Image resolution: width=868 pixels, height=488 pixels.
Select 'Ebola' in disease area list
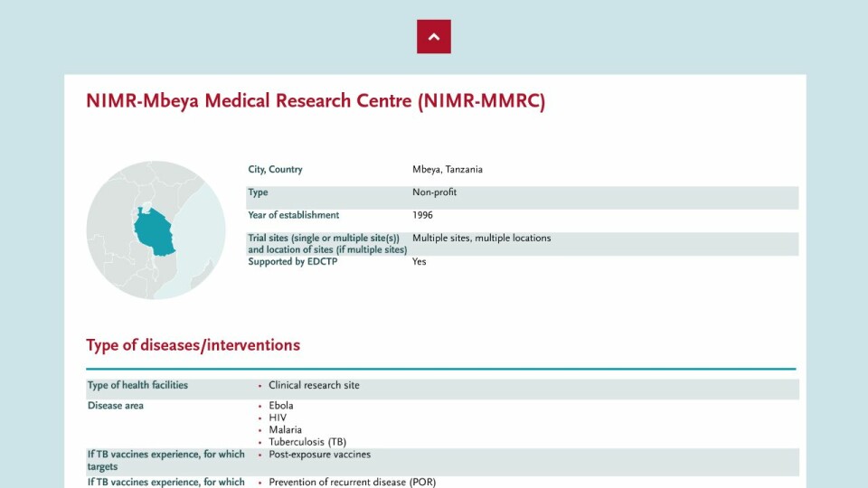pyautogui.click(x=280, y=406)
